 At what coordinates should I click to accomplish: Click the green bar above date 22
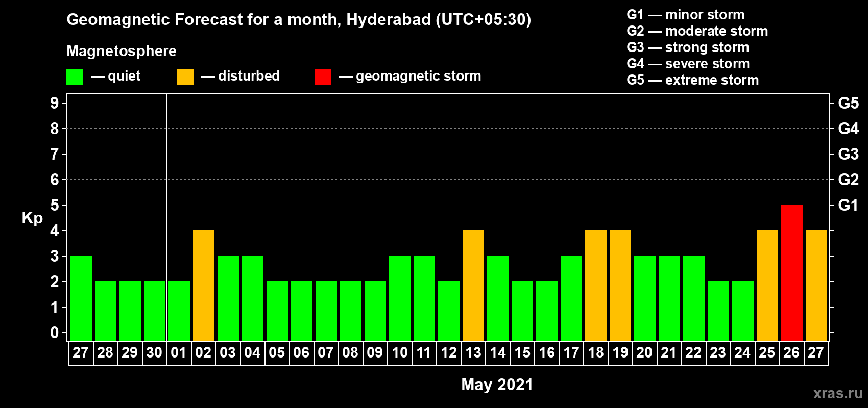(x=694, y=298)
